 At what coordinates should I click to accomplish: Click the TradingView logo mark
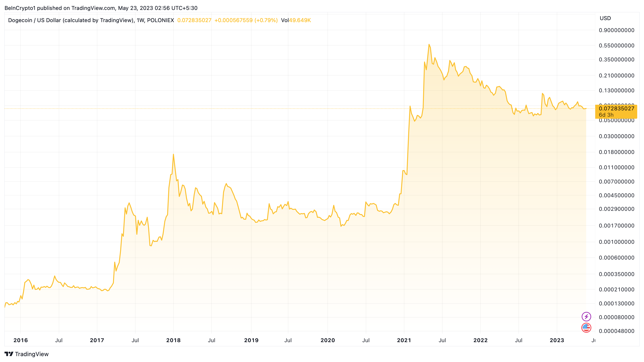click(9, 354)
